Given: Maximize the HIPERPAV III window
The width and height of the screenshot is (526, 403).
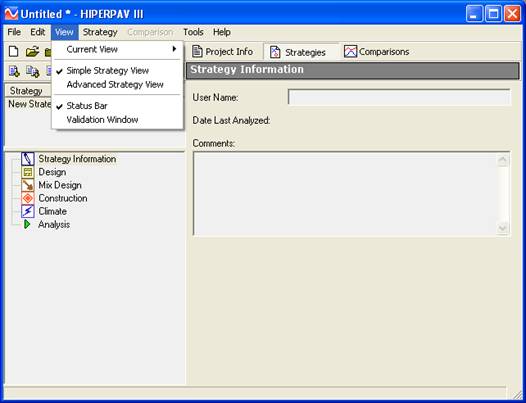Looking at the screenshot, I should point(493,14).
